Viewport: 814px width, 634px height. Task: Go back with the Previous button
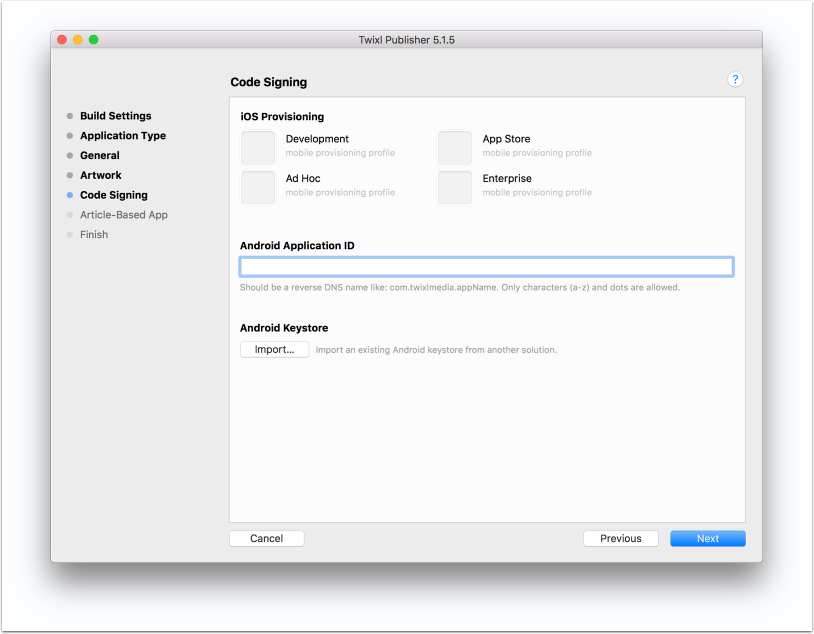point(620,538)
